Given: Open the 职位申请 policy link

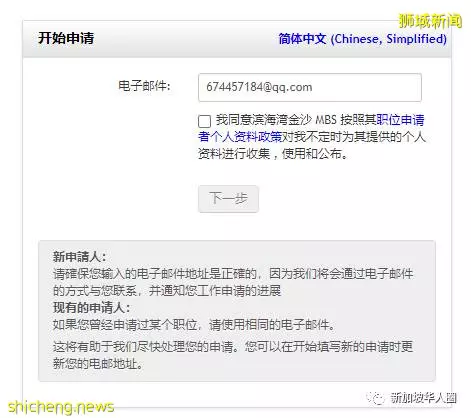Looking at the screenshot, I should 400,120.
